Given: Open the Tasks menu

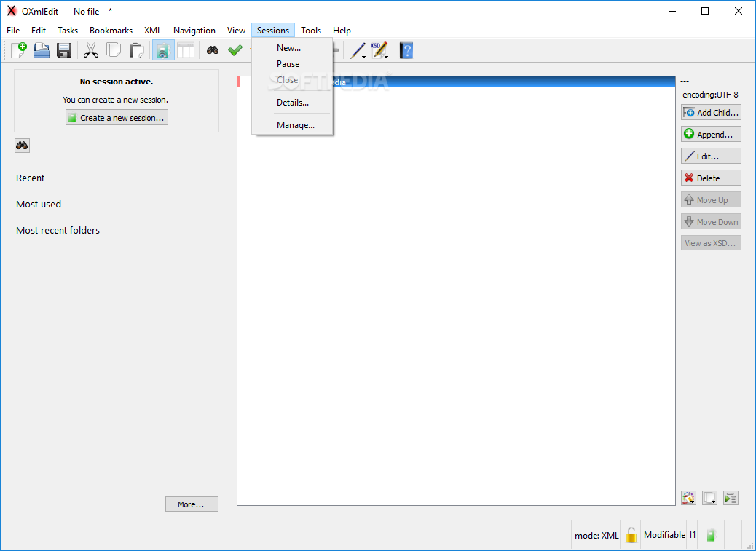Looking at the screenshot, I should pos(68,31).
